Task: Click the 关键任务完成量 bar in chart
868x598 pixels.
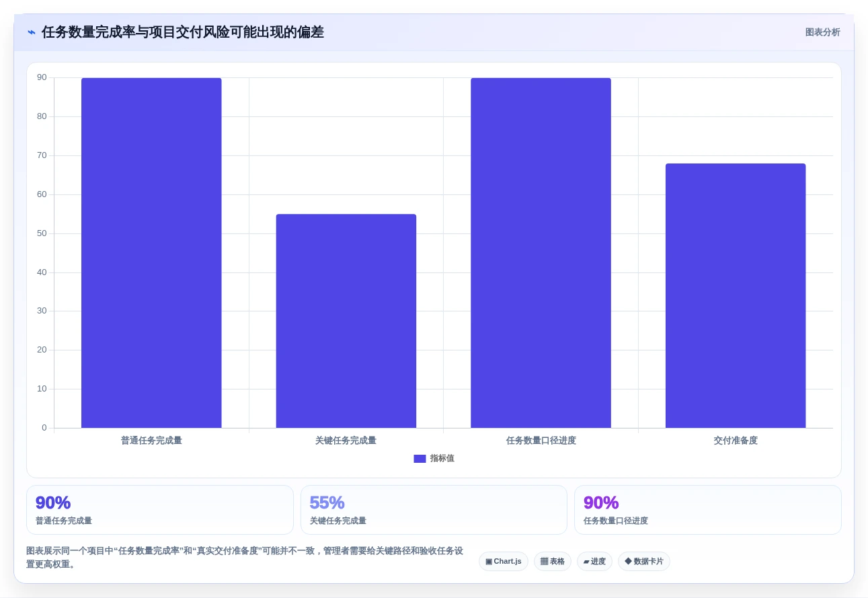Action: [x=346, y=321]
